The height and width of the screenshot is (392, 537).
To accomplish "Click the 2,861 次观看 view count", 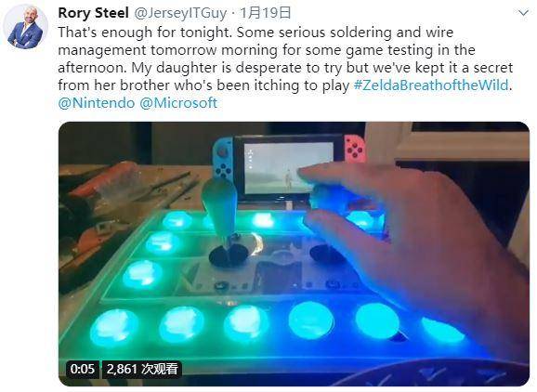I will tap(142, 369).
